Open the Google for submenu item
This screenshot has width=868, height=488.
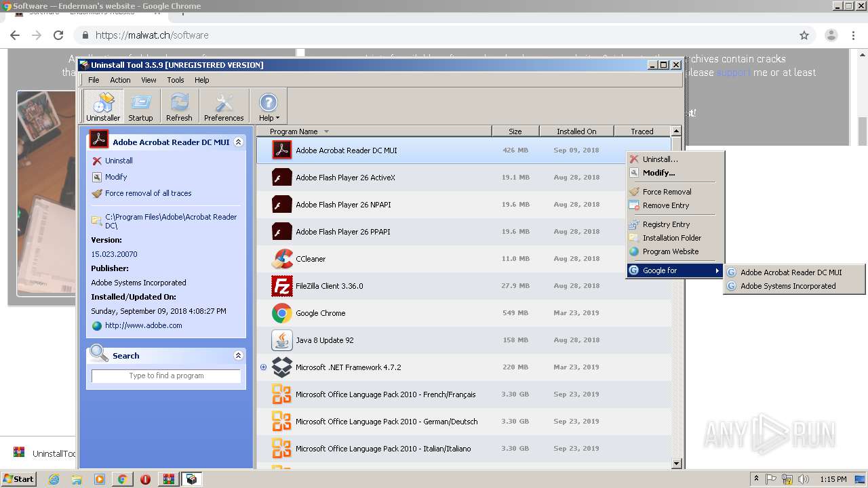pyautogui.click(x=675, y=270)
